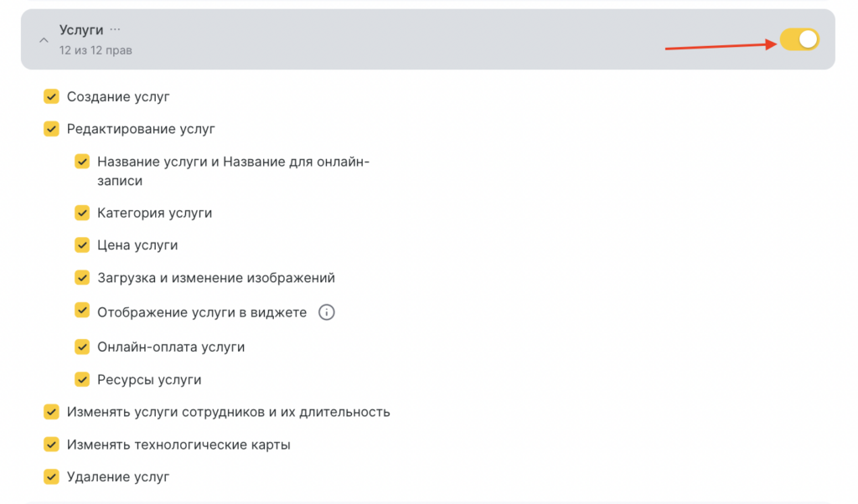
Task: Uncheck Название услуги и Название для онлайн-записи
Action: tap(82, 162)
